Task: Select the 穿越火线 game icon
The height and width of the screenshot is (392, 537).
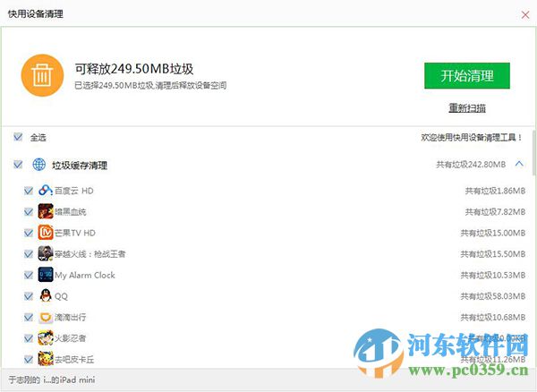Action: click(x=46, y=254)
